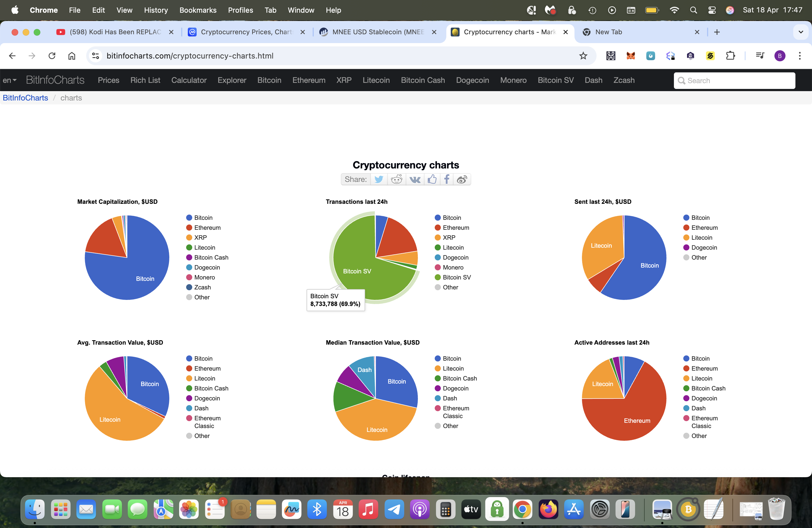Toggle Other in Sent last 24h legend

pyautogui.click(x=695, y=258)
